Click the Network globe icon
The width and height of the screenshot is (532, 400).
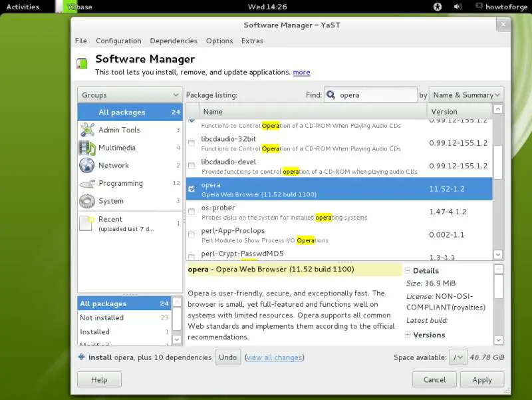[x=87, y=165]
